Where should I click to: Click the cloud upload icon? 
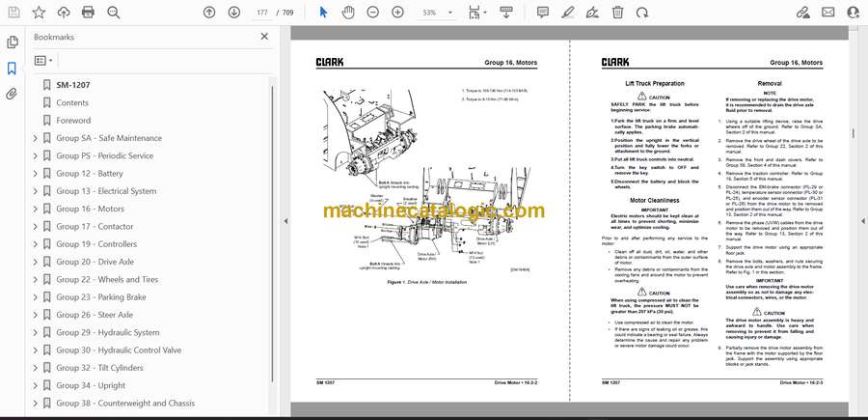[64, 13]
